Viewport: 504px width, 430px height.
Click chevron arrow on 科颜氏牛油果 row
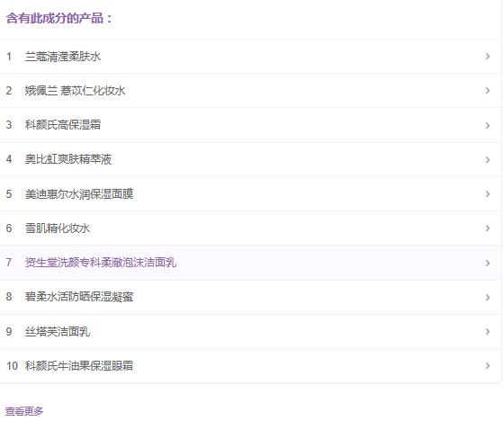[488, 366]
